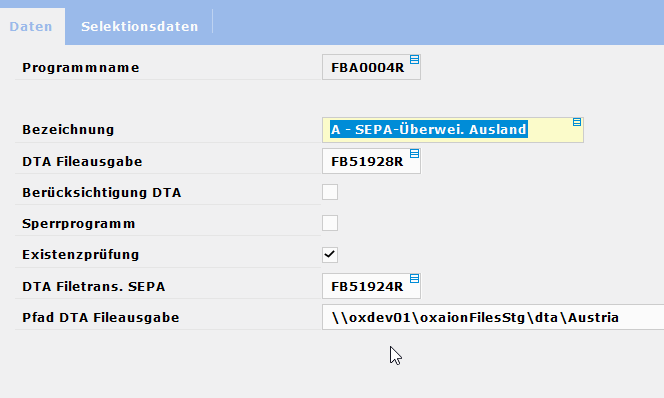This screenshot has width=664, height=398.
Task: Click into the Programmname field FBA0004R
Action: (371, 67)
